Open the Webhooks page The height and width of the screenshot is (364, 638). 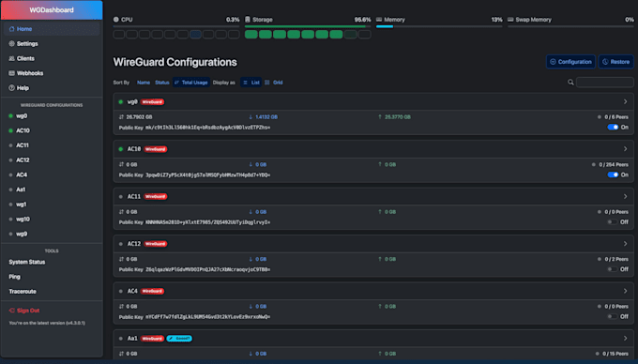coord(52,73)
